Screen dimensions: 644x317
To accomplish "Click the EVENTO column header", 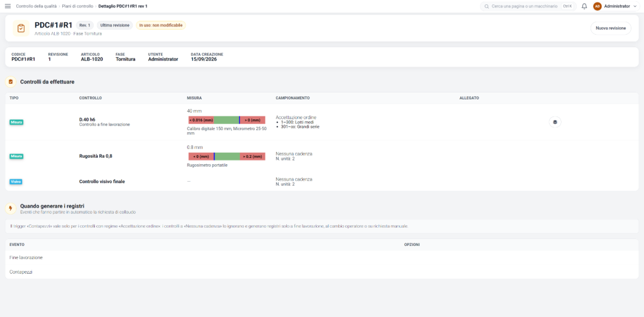I will (x=17, y=244).
